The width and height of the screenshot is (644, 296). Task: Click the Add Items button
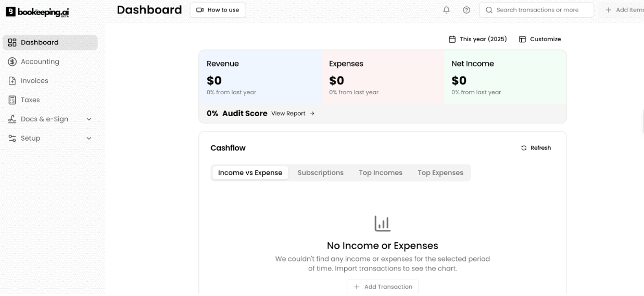click(x=624, y=10)
